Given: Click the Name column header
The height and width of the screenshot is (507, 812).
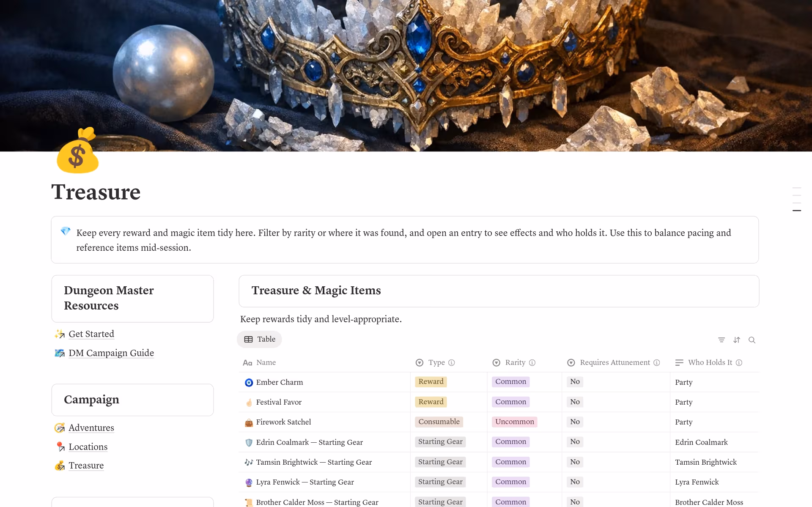Looking at the screenshot, I should pyautogui.click(x=266, y=362).
